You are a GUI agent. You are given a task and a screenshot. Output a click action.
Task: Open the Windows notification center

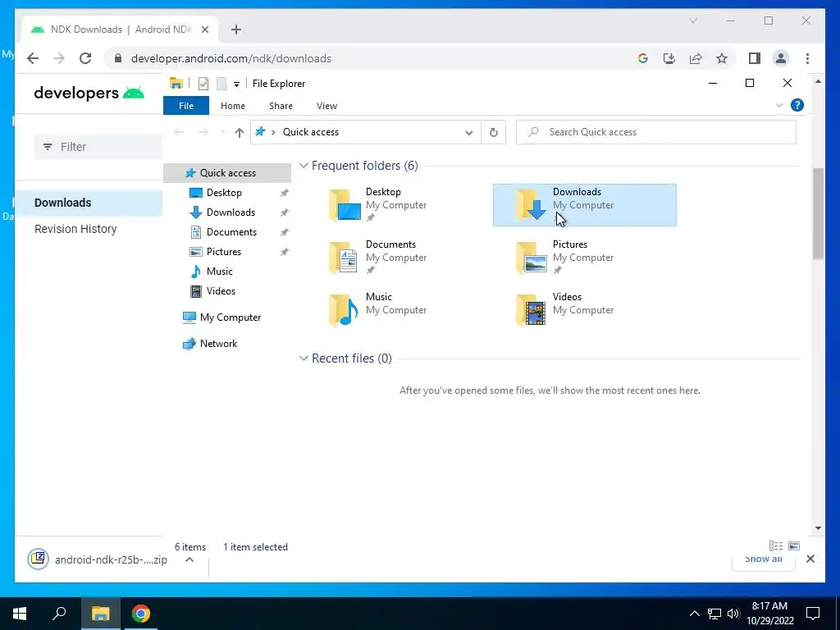click(x=813, y=614)
